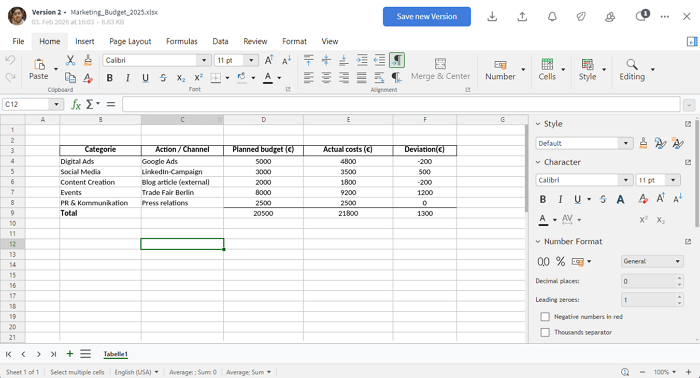Screen dimensions: 700x378
Task: Apply superscript in the ribbon Font group
Action: point(198,77)
